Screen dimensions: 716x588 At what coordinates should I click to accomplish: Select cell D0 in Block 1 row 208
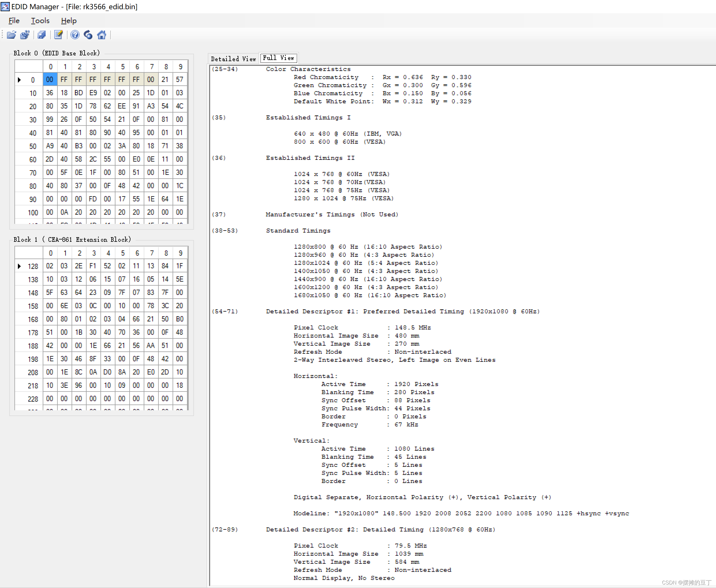pyautogui.click(x=107, y=372)
